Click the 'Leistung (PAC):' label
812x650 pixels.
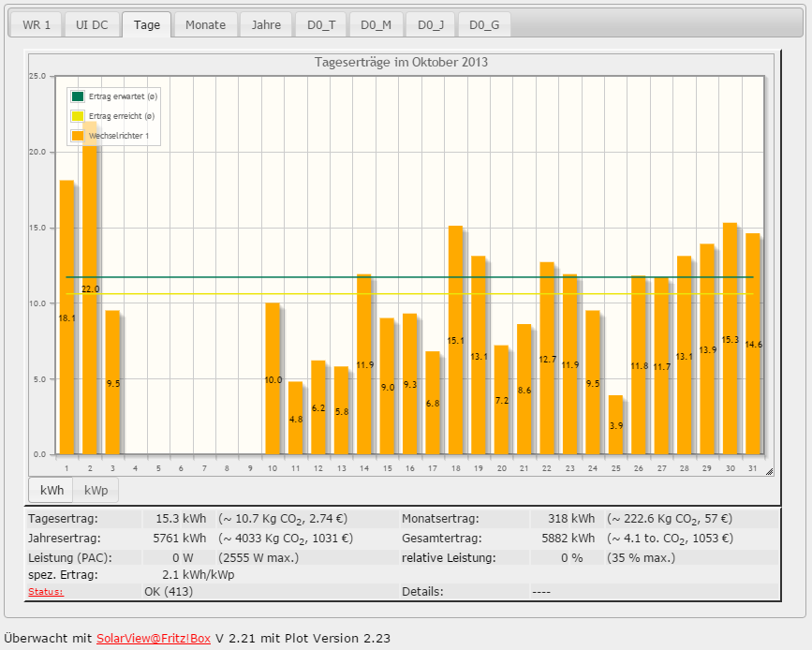(70, 558)
